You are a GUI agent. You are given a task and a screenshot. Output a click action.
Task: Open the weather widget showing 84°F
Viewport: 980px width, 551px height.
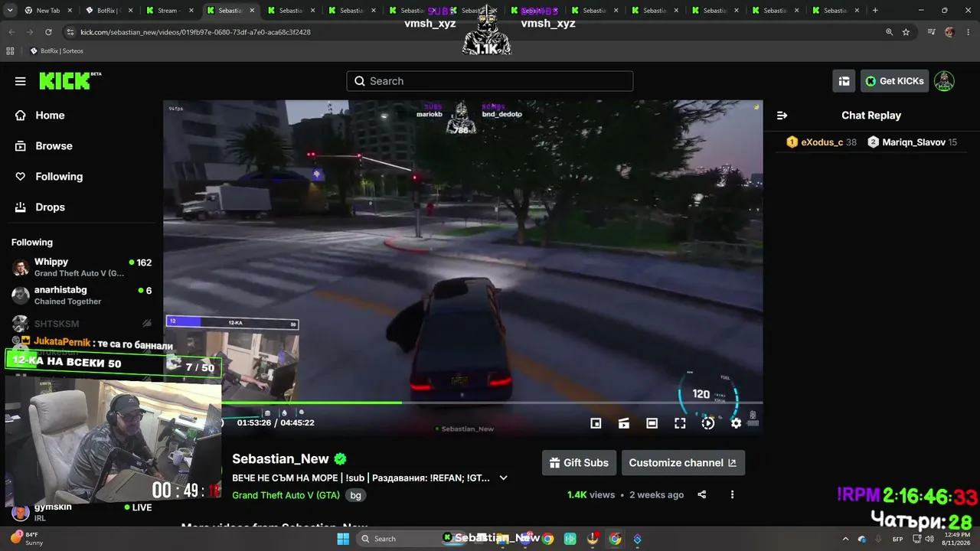click(27, 539)
